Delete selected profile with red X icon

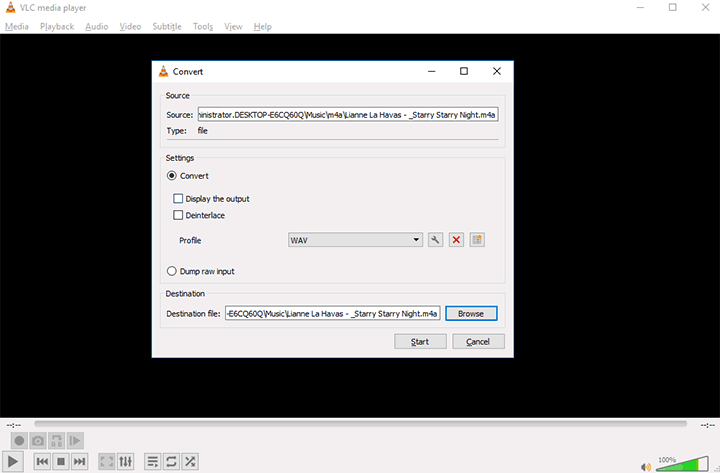(x=456, y=240)
